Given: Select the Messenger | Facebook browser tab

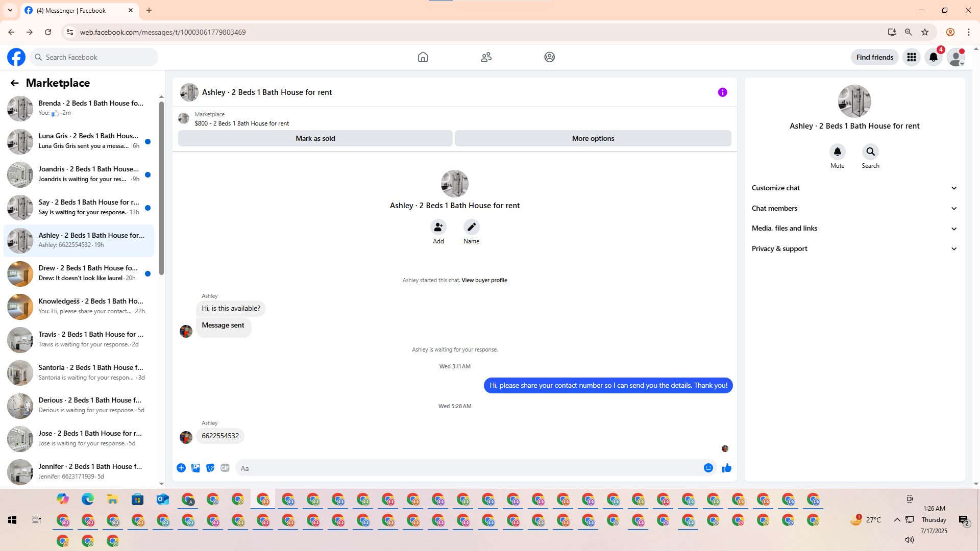Looking at the screenshot, I should [79, 10].
